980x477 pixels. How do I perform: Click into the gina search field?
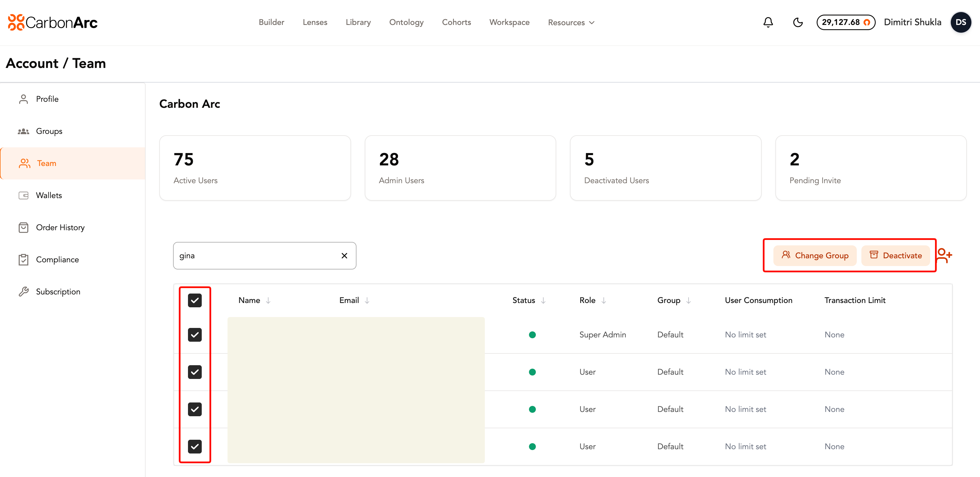pos(255,256)
